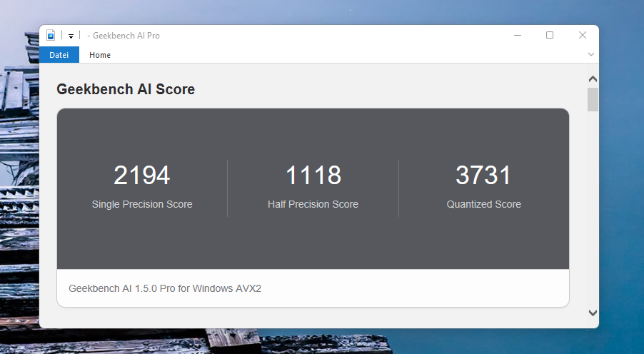Click the Single Precision Score label

coord(142,205)
